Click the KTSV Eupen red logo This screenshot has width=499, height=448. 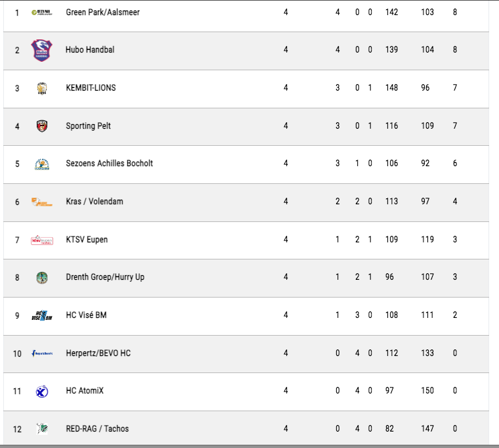coord(41,240)
